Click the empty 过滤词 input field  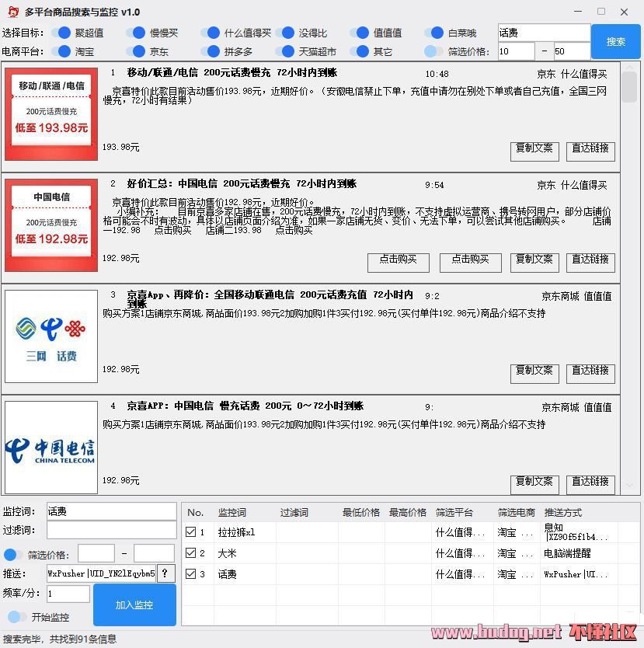112,530
